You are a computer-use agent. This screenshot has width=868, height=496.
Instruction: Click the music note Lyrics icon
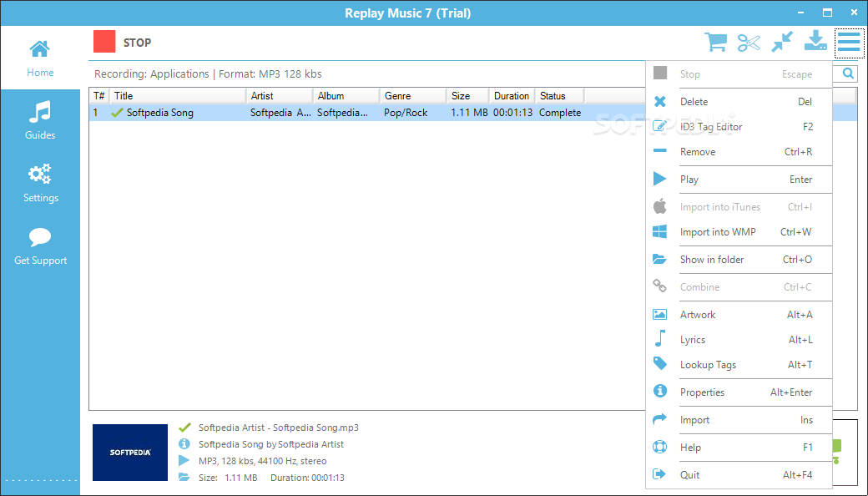coord(660,337)
